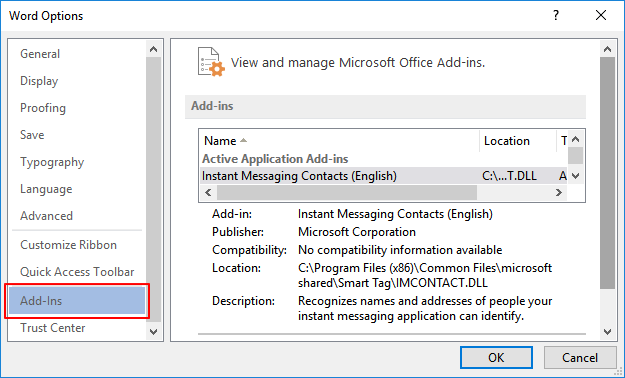Click the OK button

496,358
